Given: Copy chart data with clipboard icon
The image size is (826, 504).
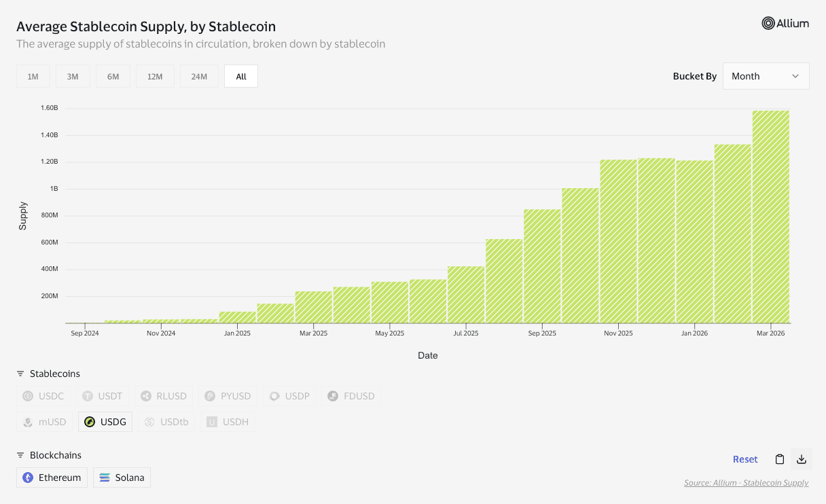Looking at the screenshot, I should [780, 459].
